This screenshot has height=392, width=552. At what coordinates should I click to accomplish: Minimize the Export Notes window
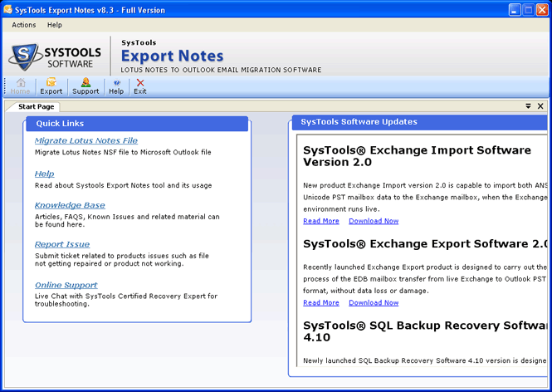click(x=515, y=10)
